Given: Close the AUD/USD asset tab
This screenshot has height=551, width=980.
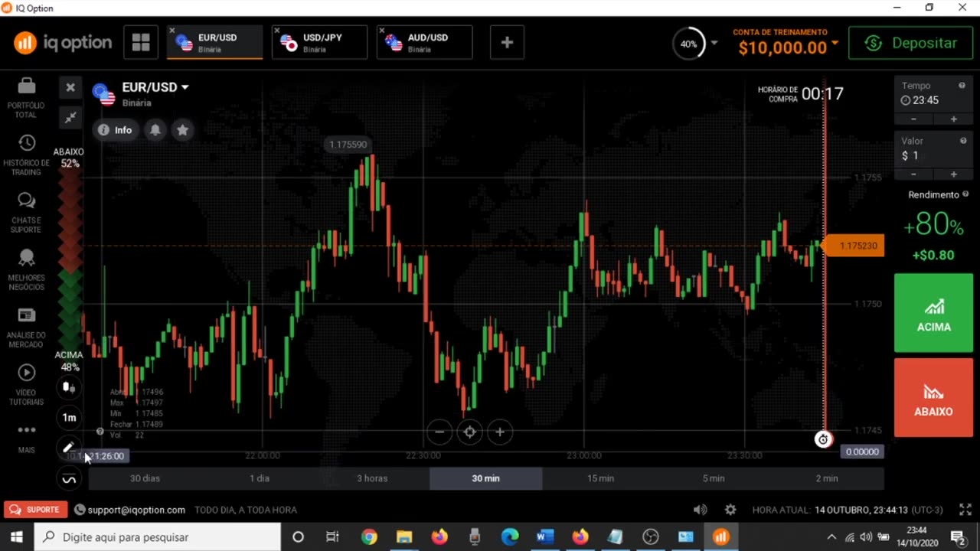Looking at the screenshot, I should [x=382, y=31].
